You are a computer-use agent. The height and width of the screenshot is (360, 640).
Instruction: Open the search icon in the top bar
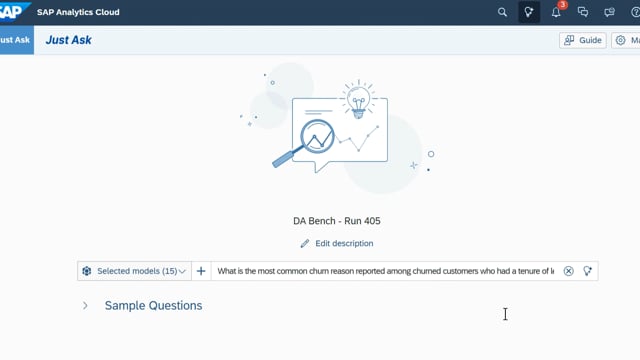pos(502,12)
